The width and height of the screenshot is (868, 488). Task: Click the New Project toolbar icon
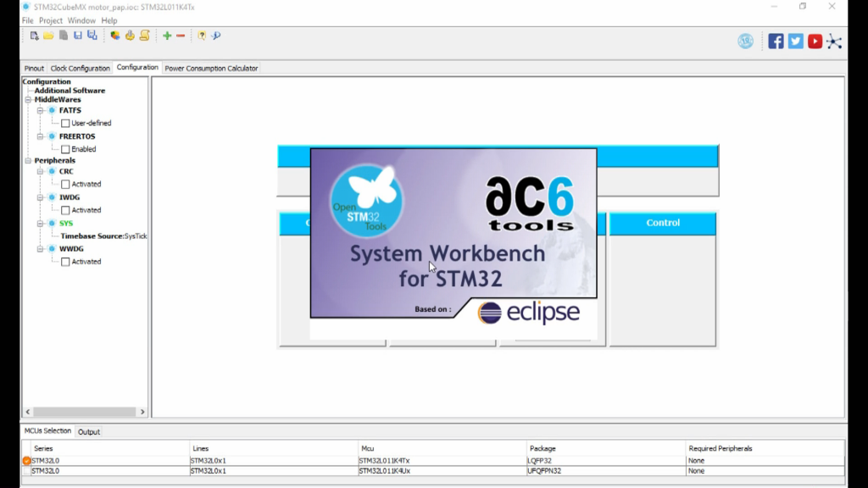click(x=35, y=36)
